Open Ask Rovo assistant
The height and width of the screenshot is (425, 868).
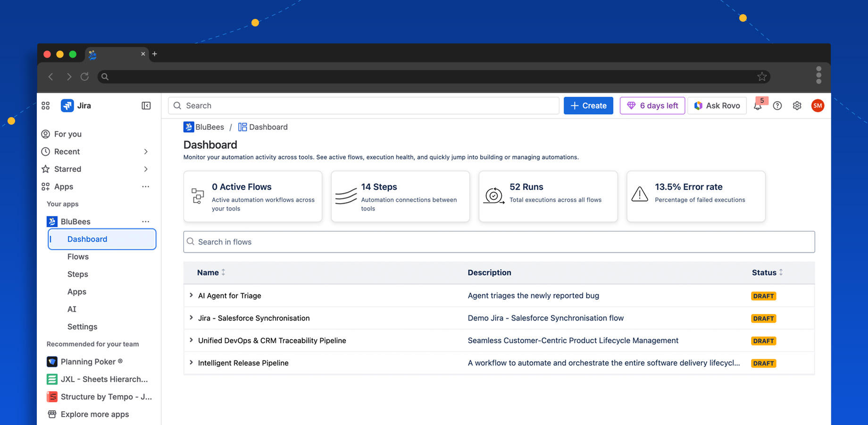click(717, 106)
